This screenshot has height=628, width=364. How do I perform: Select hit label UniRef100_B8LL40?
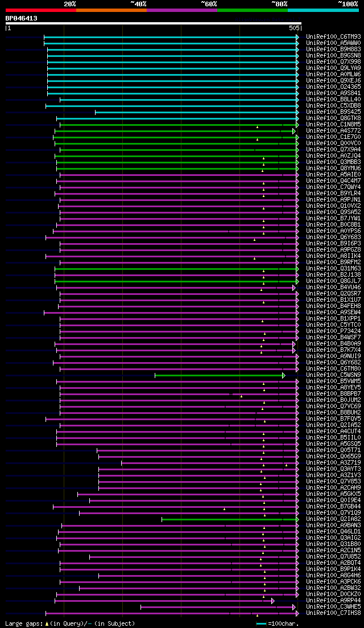tap(334, 100)
